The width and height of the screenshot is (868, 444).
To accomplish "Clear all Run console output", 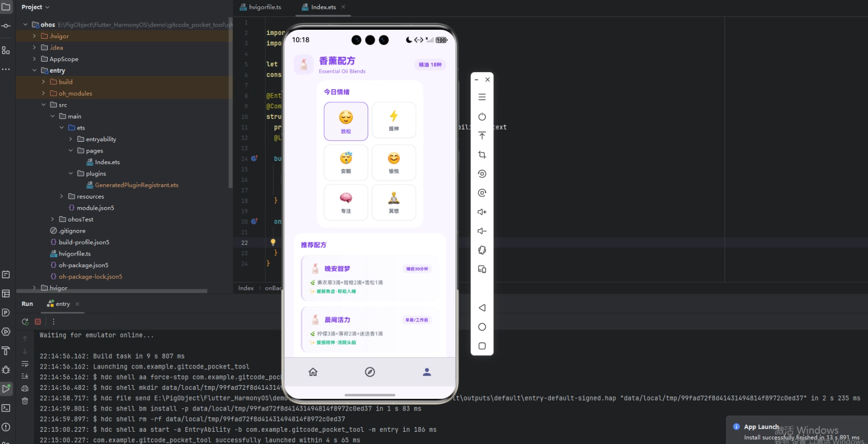I will click(x=25, y=401).
